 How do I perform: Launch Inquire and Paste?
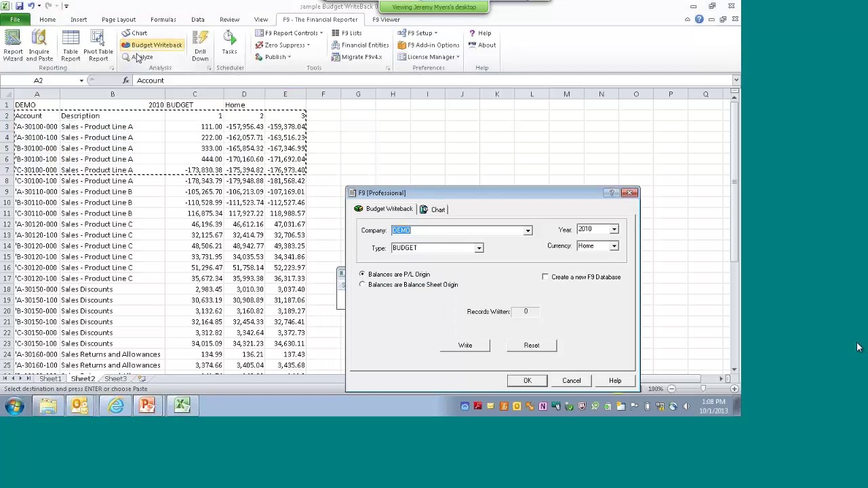pyautogui.click(x=39, y=46)
